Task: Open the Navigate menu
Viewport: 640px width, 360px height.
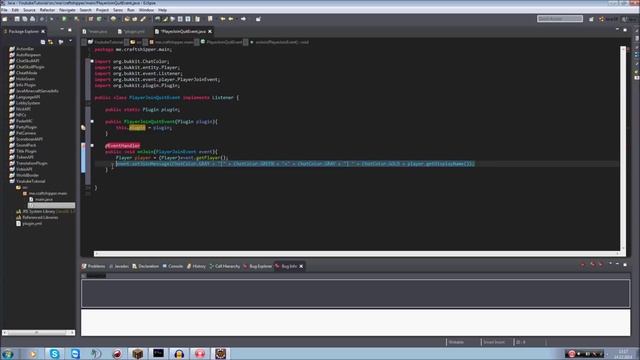Action: coord(67,9)
